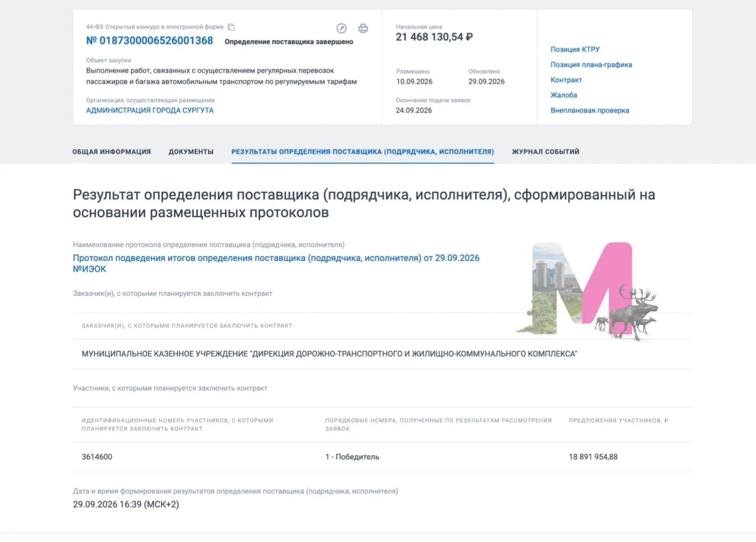Switch to the ЖУРНАЛ СОБЫТИЙ tab
The image size is (756, 542).
coord(545,152)
